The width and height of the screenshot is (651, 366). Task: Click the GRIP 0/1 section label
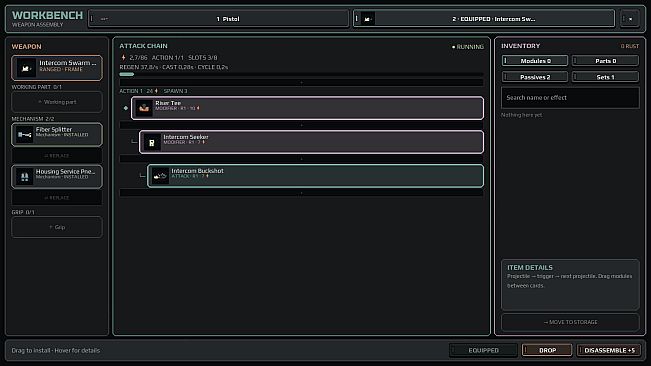point(23,212)
